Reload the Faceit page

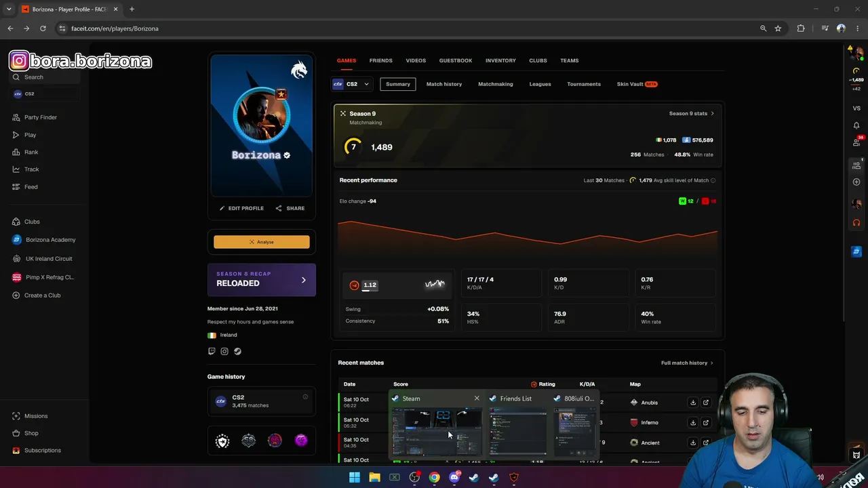[x=43, y=28]
